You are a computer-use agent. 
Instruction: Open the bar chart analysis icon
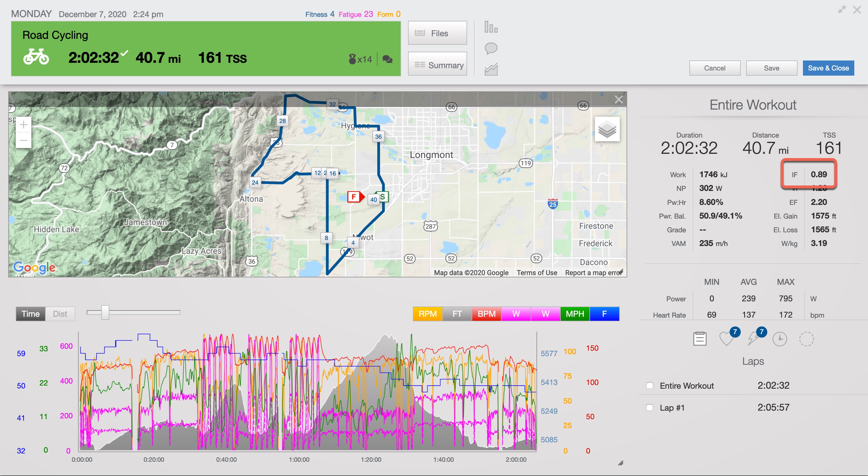pyautogui.click(x=491, y=27)
